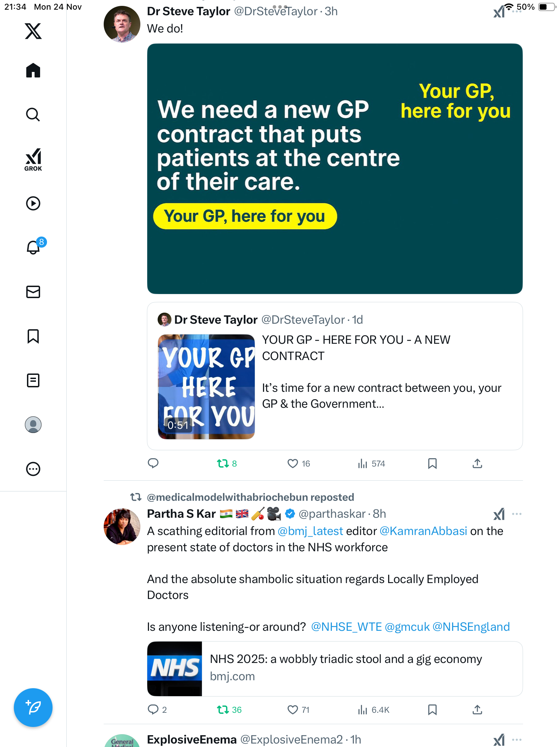The width and height of the screenshot is (560, 747).
Task: Repost Dr Steve Taylor's post
Action: tap(223, 463)
